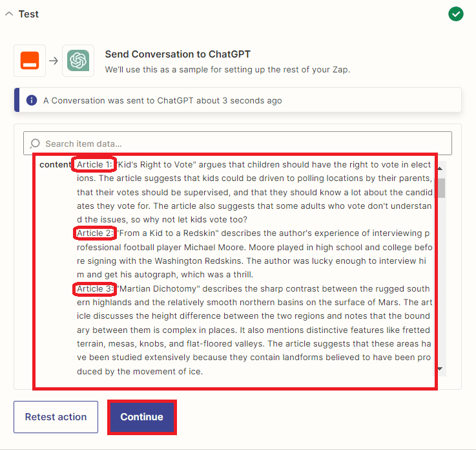The width and height of the screenshot is (476, 450).
Task: Focus the Search item data field
Action: (x=245, y=144)
